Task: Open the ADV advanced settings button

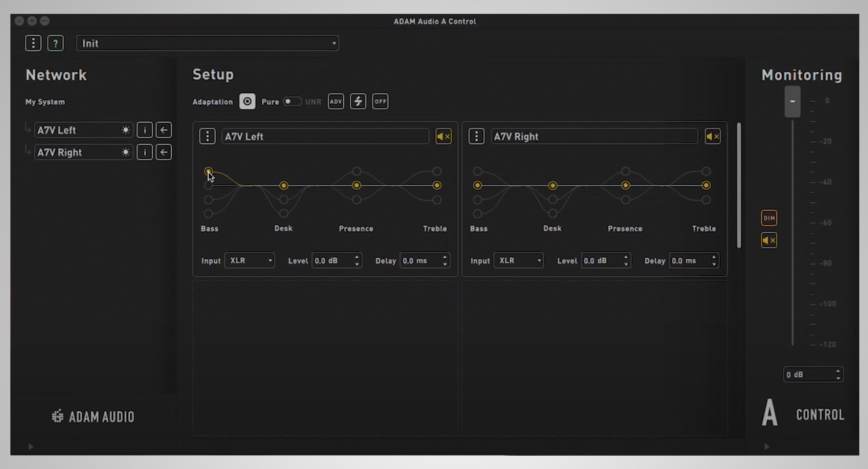Action: point(336,101)
